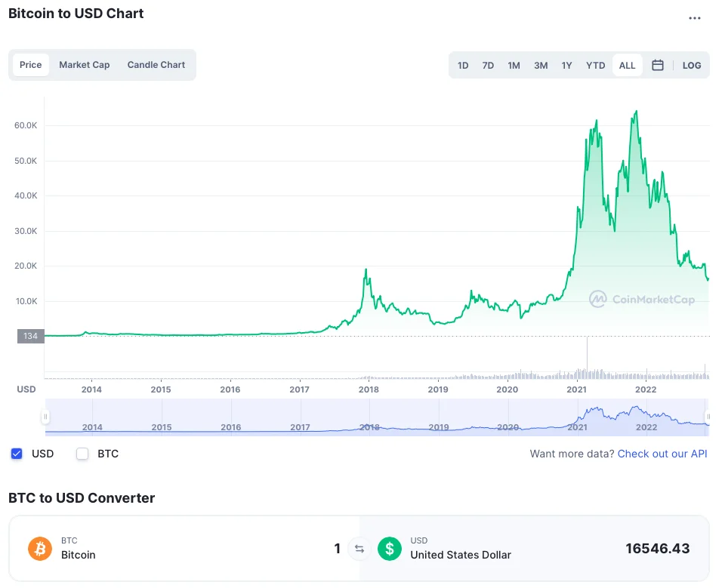The width and height of the screenshot is (725, 588).
Task: Open the Check out our API link
Action: 662,454
